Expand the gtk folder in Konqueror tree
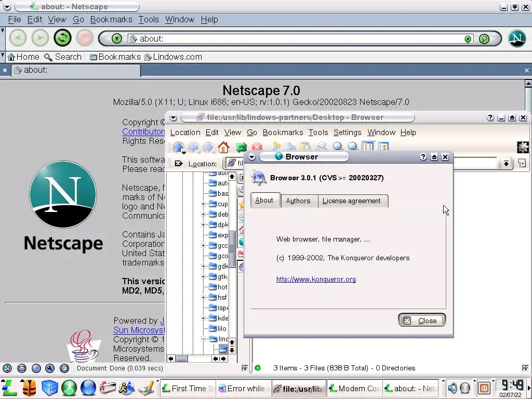The width and height of the screenshot is (532, 399). pyautogui.click(x=203, y=276)
